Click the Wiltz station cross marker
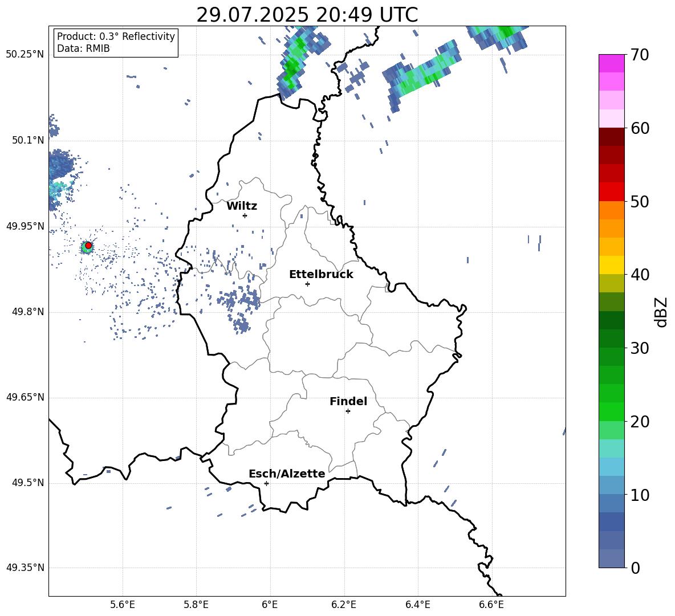 [x=245, y=215]
